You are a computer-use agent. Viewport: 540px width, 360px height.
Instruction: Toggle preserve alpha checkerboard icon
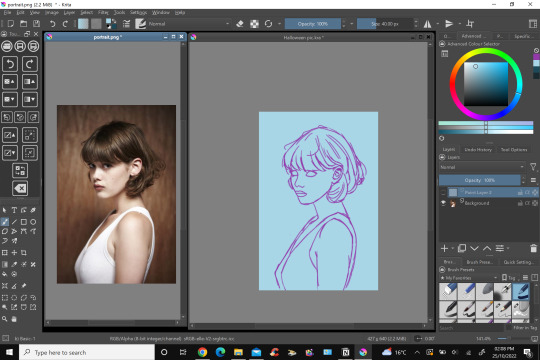coord(254,23)
